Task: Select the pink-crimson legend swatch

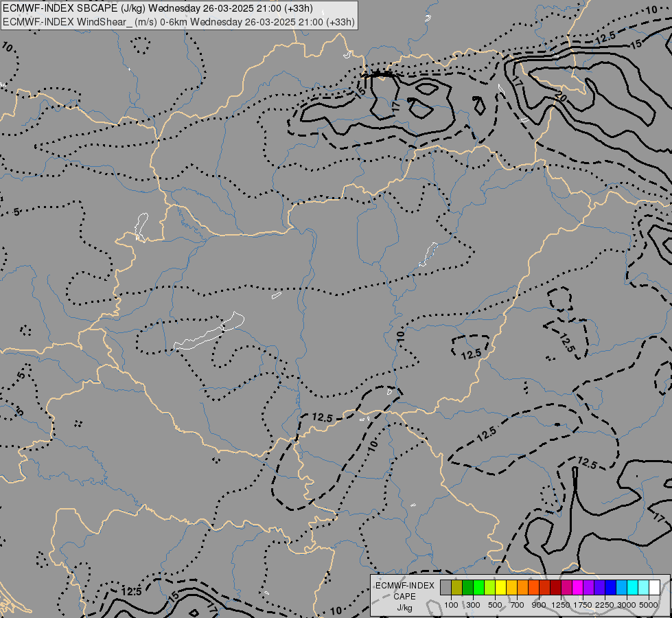Action: tap(566, 587)
